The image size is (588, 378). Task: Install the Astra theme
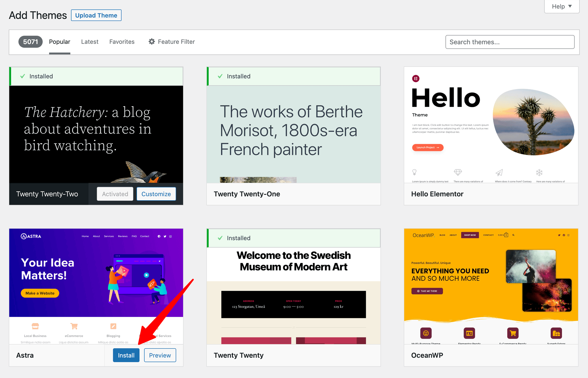tap(126, 355)
